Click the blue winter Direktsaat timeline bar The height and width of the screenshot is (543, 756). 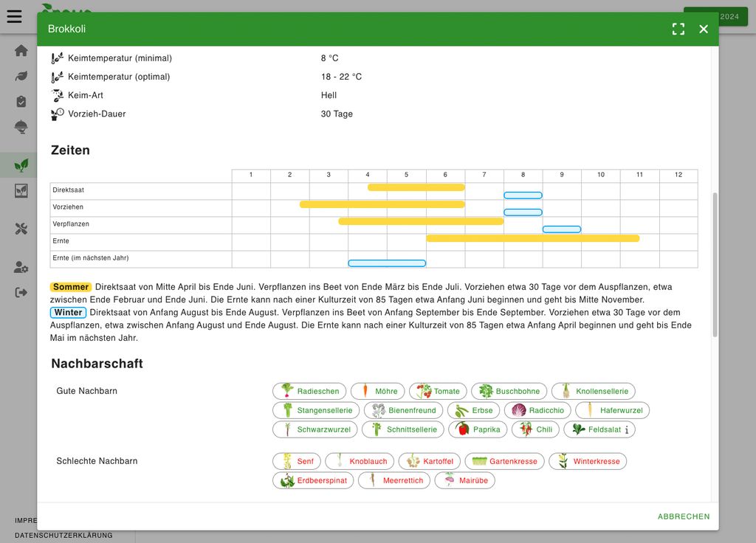[x=523, y=195]
